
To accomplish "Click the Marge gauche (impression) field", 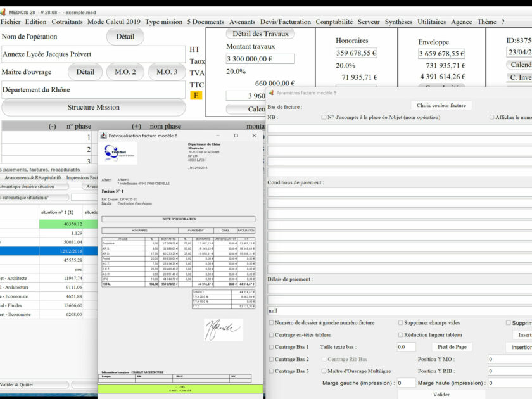I will click(x=406, y=383).
